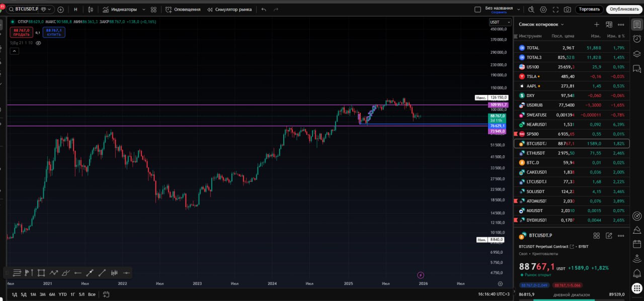
Task: Open the candlestick chart type selector
Action: (x=91, y=10)
